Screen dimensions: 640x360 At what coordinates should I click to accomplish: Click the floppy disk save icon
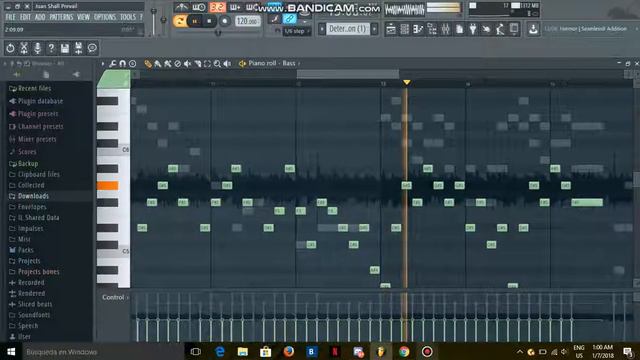(64, 48)
